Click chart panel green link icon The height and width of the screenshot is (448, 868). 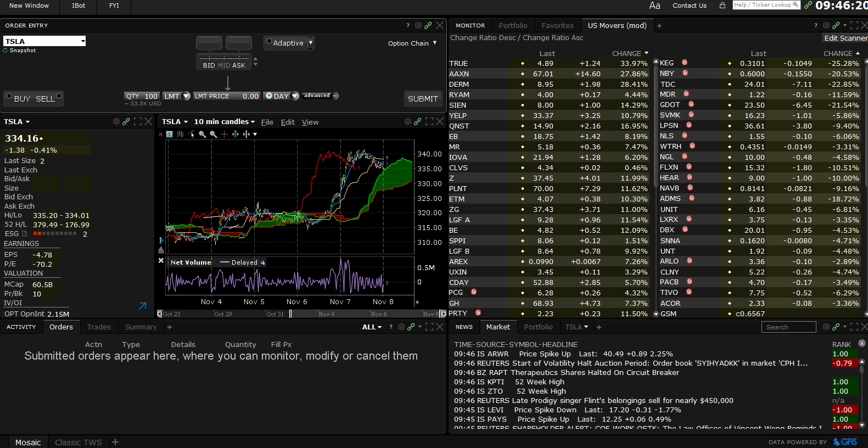tap(418, 121)
